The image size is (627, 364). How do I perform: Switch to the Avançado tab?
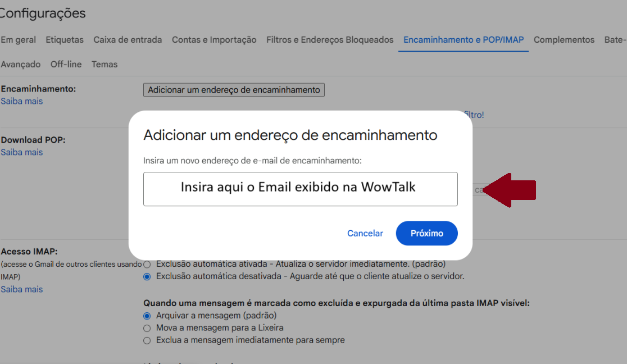click(x=21, y=65)
